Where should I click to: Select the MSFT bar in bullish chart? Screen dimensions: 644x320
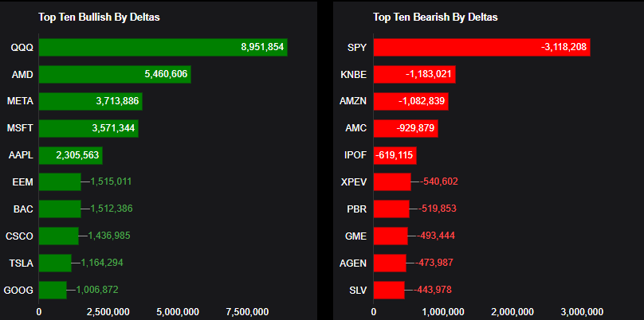[x=88, y=128]
